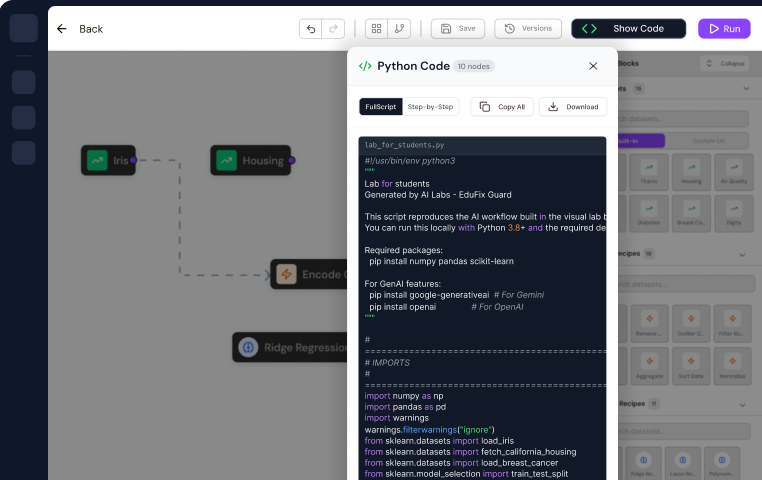The height and width of the screenshot is (480, 762).
Task: Click the 10 nodes badge
Action: click(474, 66)
